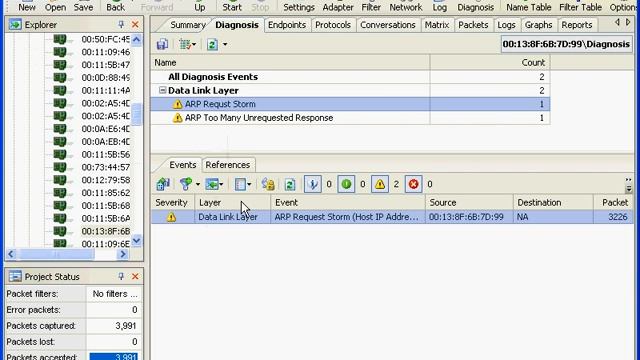This screenshot has height=360, width=640.
Task: Sort by Count column header
Action: pos(490,62)
